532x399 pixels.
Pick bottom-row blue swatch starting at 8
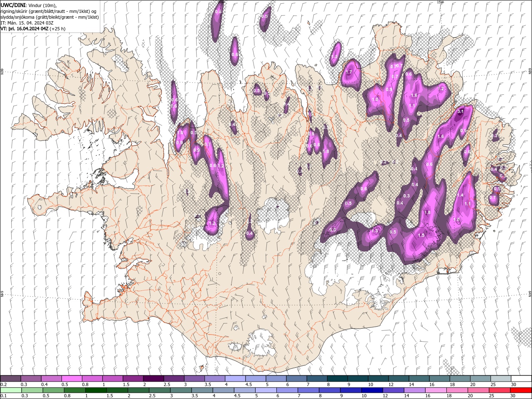click(x=330, y=390)
